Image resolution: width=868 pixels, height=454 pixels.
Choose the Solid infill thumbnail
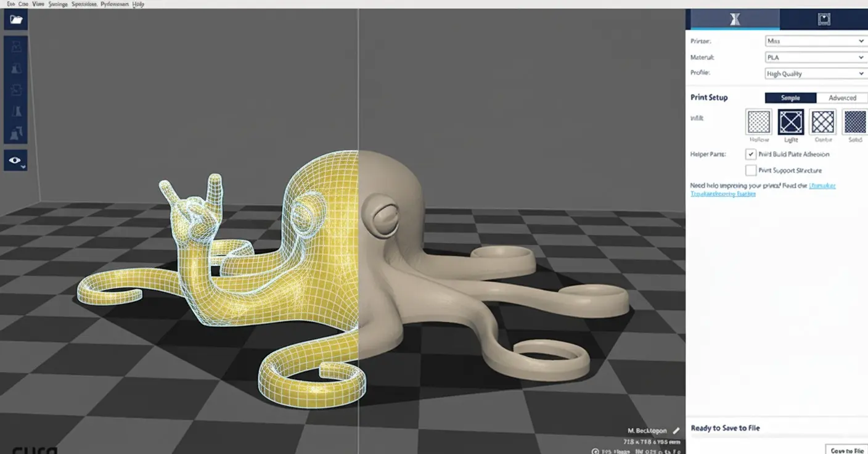855,122
